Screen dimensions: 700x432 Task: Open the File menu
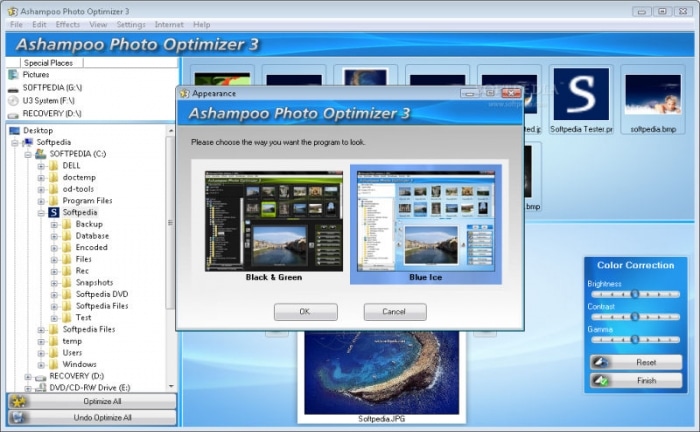pos(16,25)
